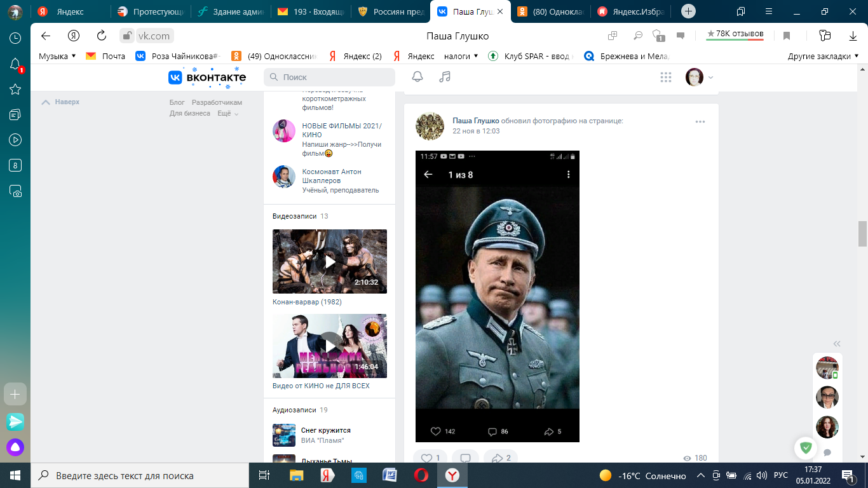The height and width of the screenshot is (488, 868).
Task: Expand the Другие закладки bookmarks folder
Action: tap(823, 56)
